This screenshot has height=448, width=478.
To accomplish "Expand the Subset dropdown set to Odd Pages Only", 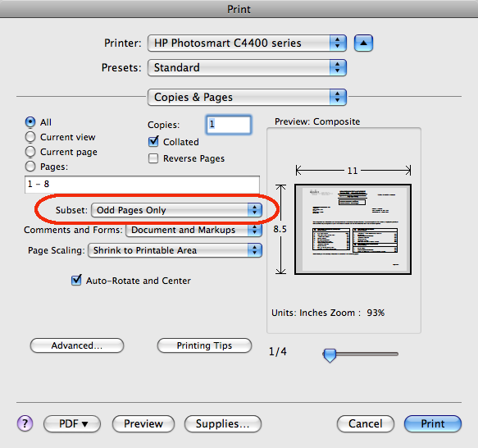I will (x=176, y=210).
